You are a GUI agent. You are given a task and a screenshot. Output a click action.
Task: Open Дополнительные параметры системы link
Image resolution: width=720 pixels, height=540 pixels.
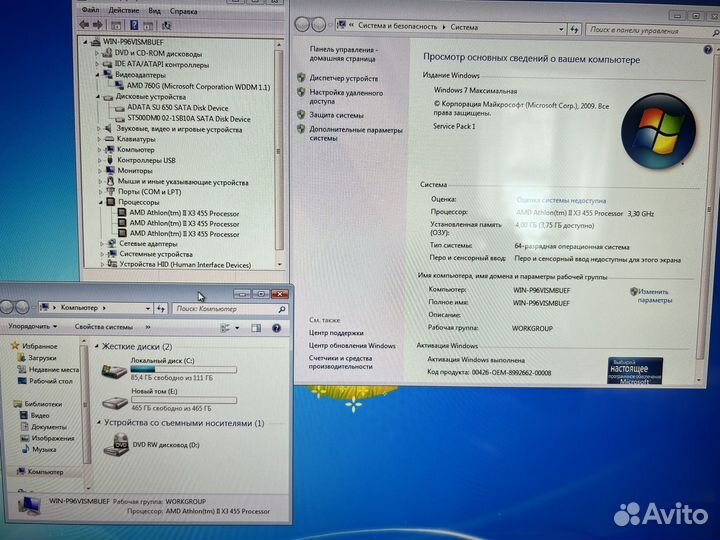(x=356, y=134)
